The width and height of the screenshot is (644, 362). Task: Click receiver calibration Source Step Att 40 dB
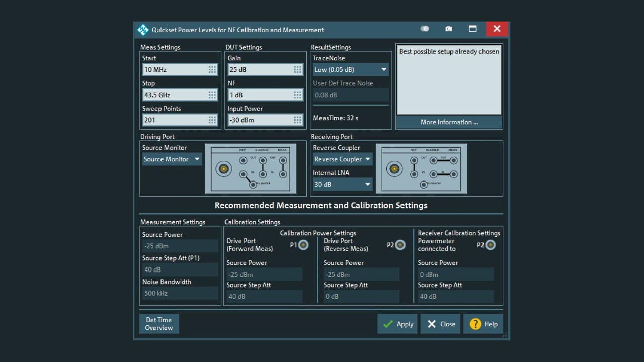click(455, 296)
